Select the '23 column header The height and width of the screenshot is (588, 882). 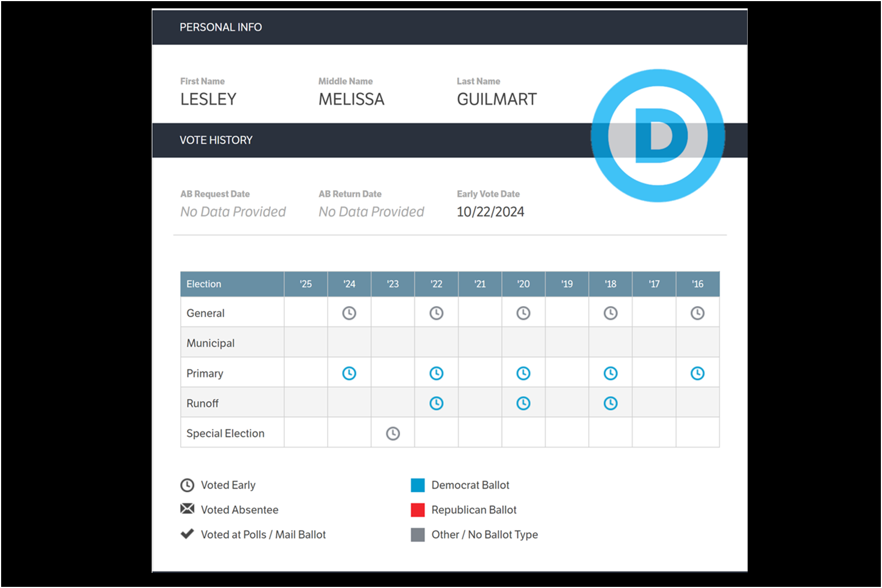[393, 284]
